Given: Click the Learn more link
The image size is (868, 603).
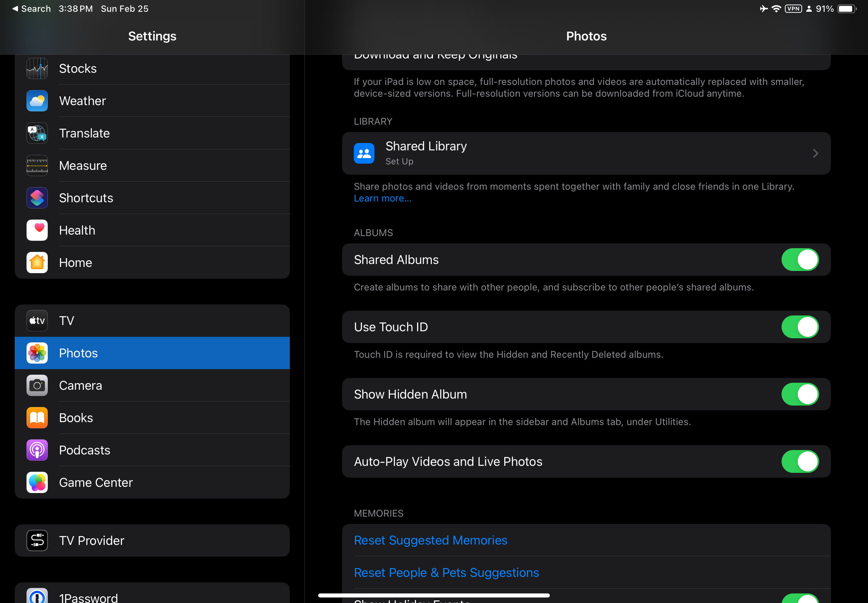Looking at the screenshot, I should tap(382, 198).
